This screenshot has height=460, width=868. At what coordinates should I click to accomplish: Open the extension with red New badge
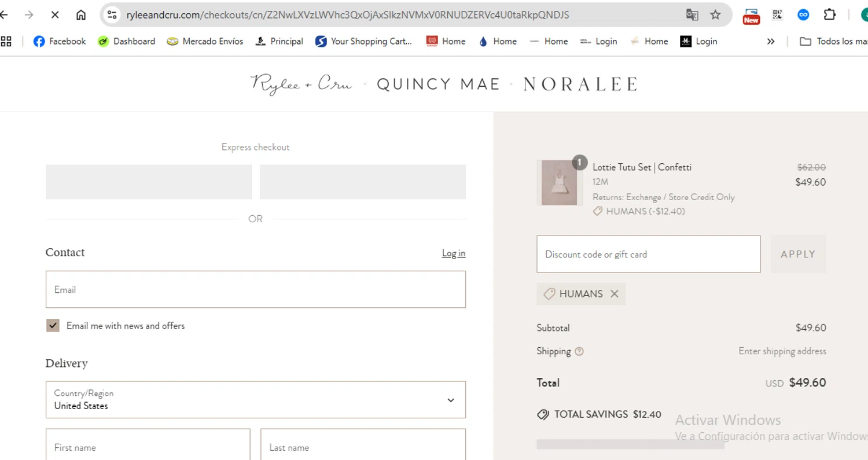click(751, 16)
